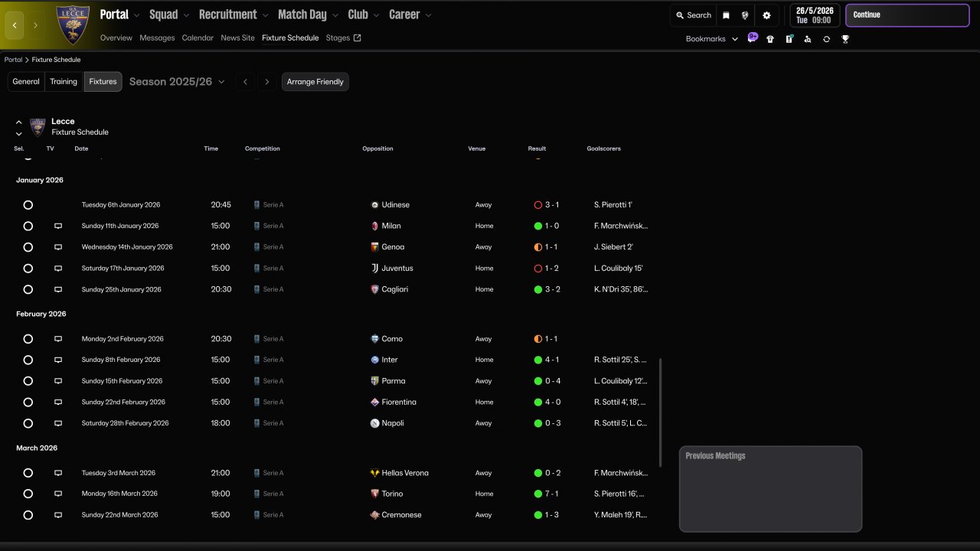Screen dimensions: 980x551
Task: Open the Search button
Action: pyautogui.click(x=694, y=15)
